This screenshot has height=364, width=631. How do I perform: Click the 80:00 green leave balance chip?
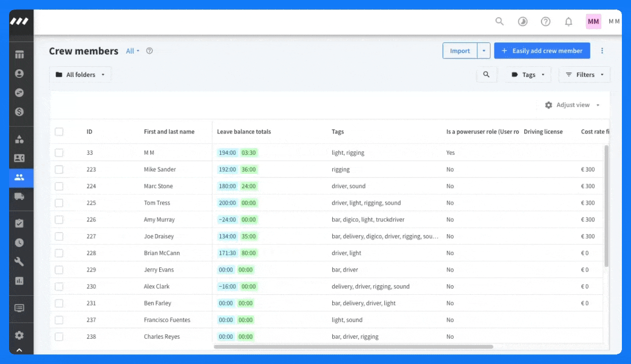click(x=248, y=253)
